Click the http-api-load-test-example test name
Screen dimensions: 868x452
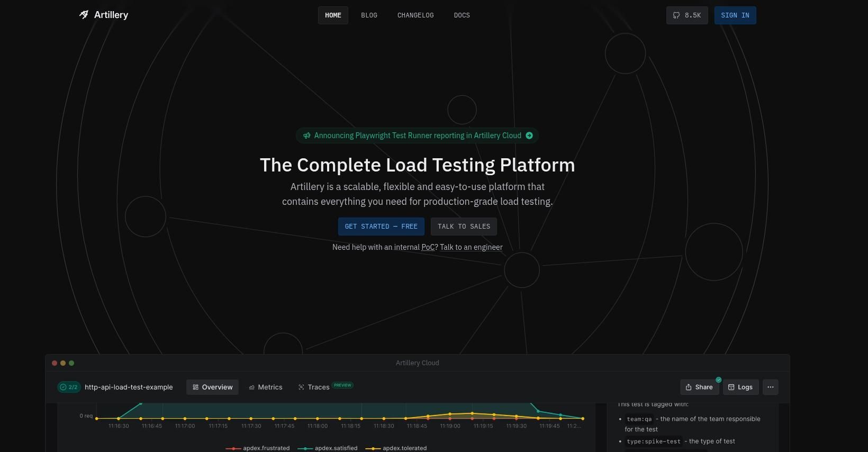coord(129,387)
